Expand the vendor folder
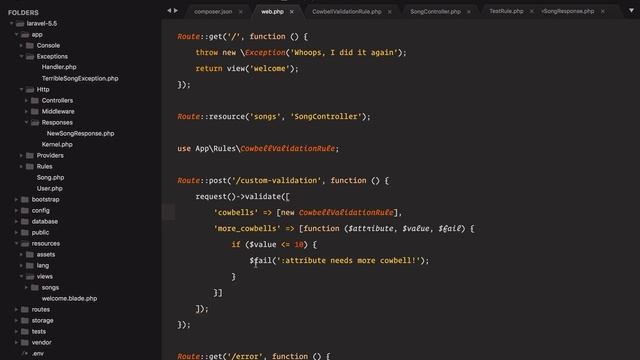Image resolution: width=640 pixels, height=360 pixels. click(x=16, y=343)
